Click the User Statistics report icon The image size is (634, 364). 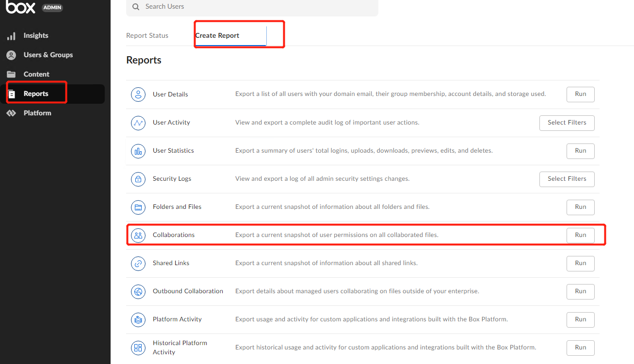138,151
